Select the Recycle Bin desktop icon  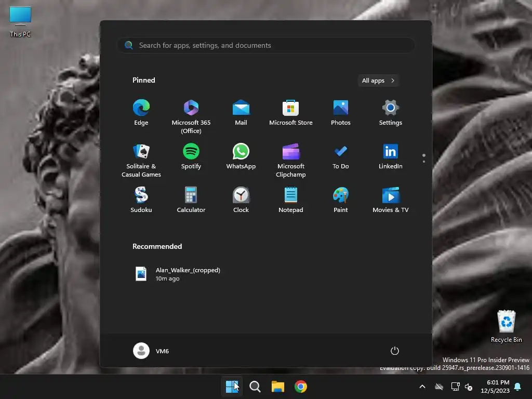click(506, 326)
